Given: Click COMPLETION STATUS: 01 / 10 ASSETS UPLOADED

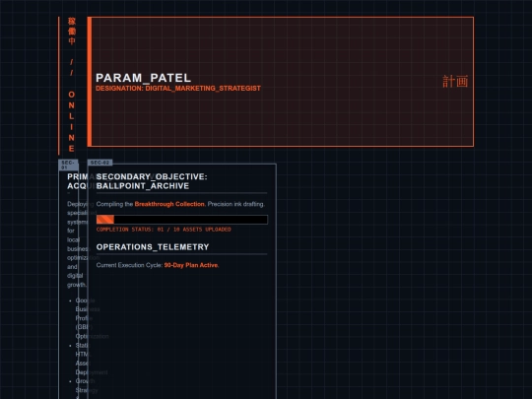Looking at the screenshot, I should tap(164, 230).
